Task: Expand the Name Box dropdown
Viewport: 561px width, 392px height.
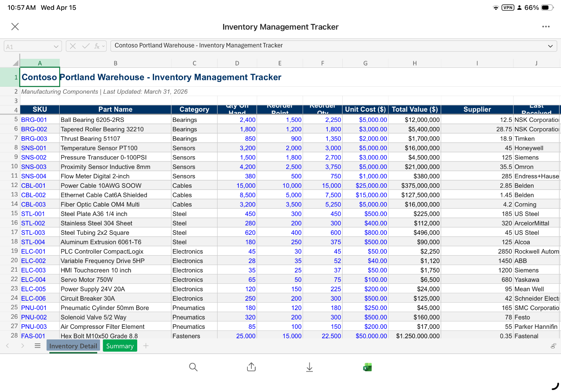Action: coord(56,47)
